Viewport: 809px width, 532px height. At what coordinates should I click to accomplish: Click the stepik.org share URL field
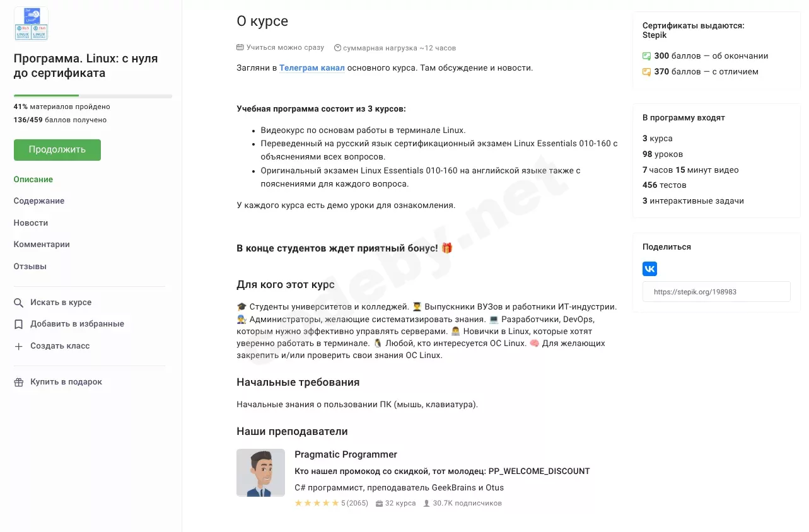coord(716,292)
